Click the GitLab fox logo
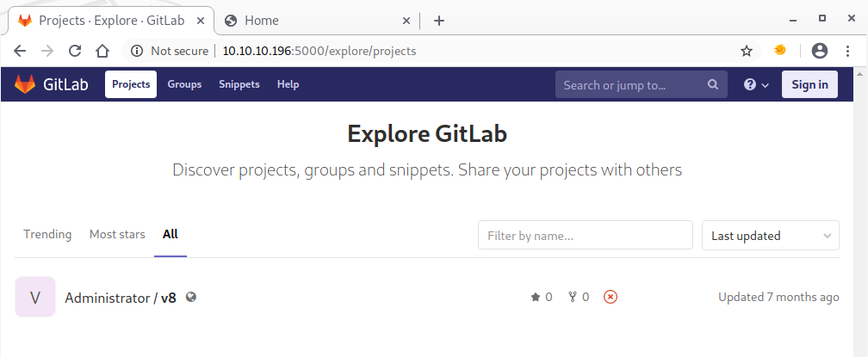Viewport: 868px width, 357px height. click(x=24, y=84)
